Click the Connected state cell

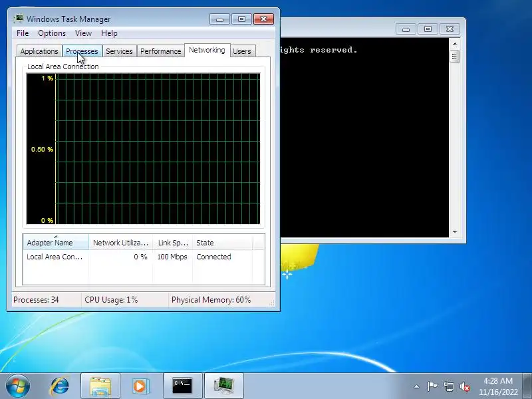(x=213, y=257)
